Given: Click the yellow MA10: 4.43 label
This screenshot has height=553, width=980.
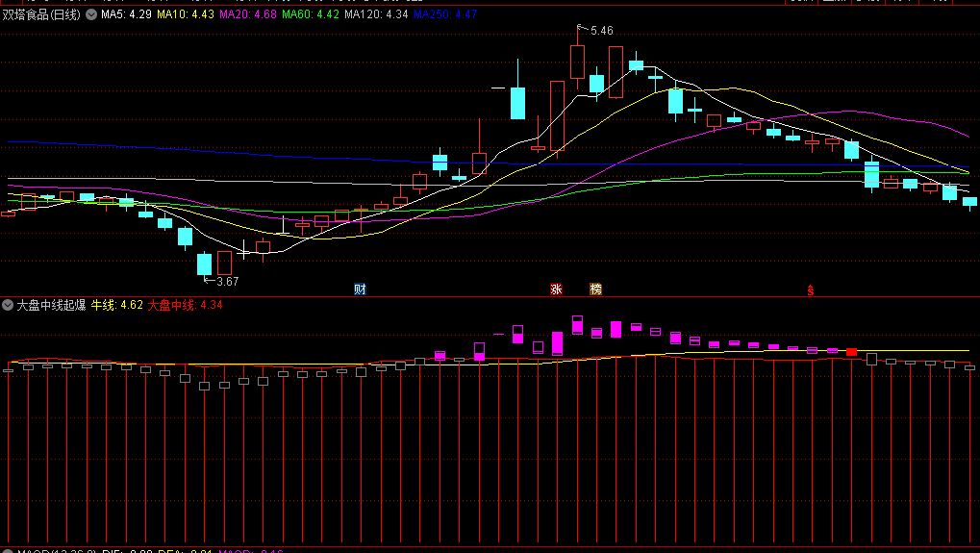Looking at the screenshot, I should click(x=186, y=14).
